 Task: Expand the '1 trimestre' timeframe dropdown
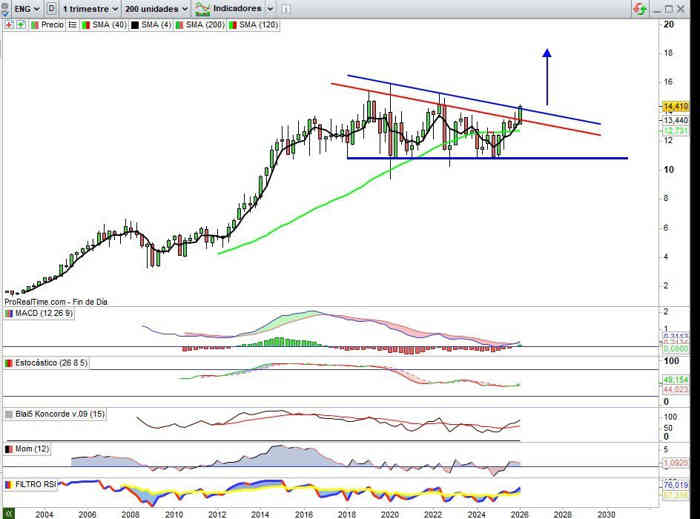point(89,8)
